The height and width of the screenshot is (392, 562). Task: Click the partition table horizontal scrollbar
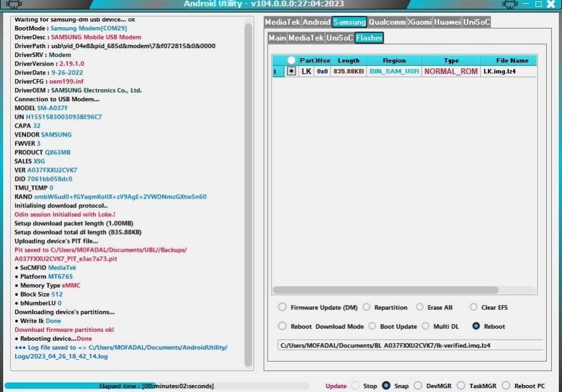point(385,290)
